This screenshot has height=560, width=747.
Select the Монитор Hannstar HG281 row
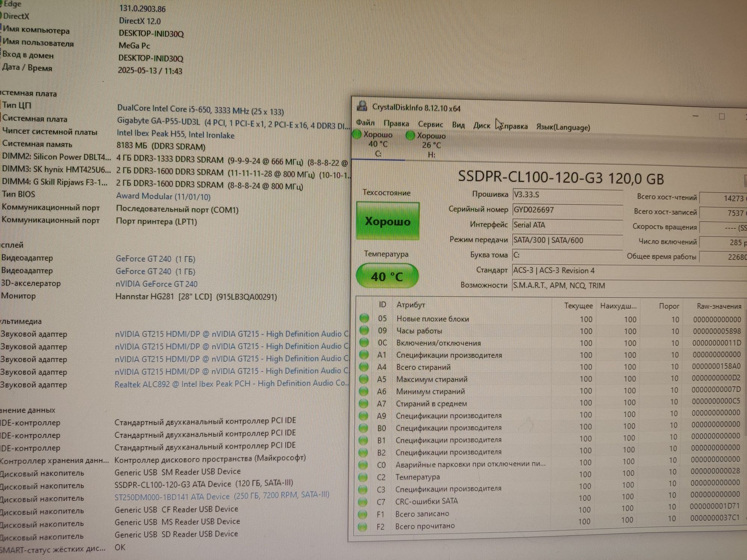pos(139,296)
